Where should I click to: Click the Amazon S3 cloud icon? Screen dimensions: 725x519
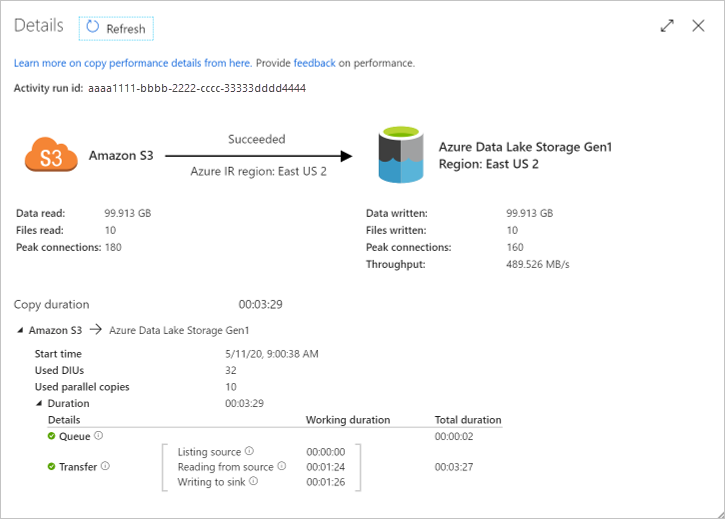(51, 154)
